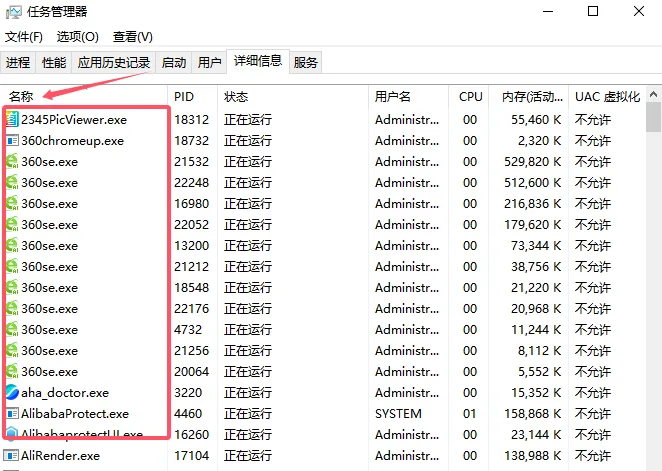Viewport: 662px width, 471px height.
Task: Click PID value 18732
Action: coord(192,141)
